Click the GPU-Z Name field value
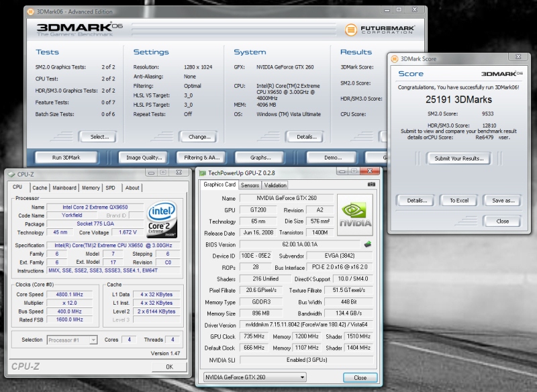The height and width of the screenshot is (392, 537). click(287, 198)
